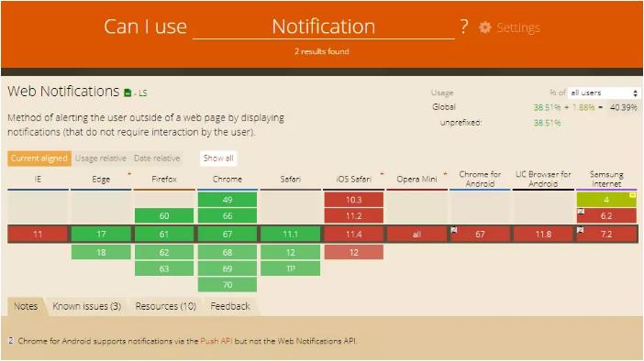
Task: Open the all users usage dropdown
Action: tap(604, 93)
